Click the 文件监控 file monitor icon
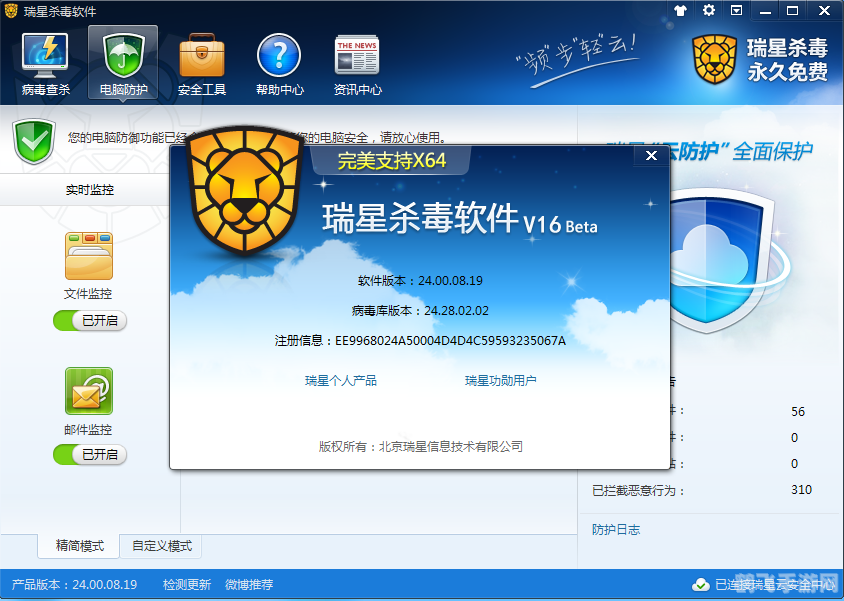This screenshot has height=601, width=844. click(89, 257)
